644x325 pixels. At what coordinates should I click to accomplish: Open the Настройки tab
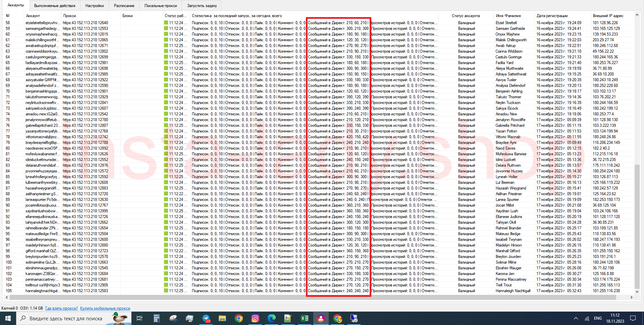click(95, 6)
